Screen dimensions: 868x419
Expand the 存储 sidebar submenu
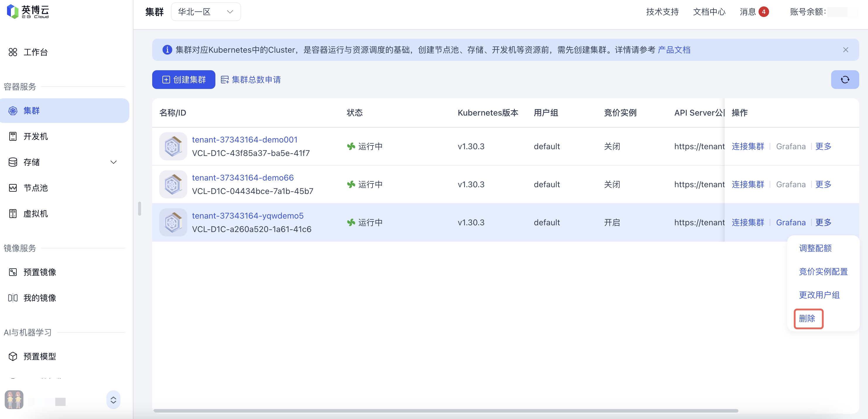[114, 162]
